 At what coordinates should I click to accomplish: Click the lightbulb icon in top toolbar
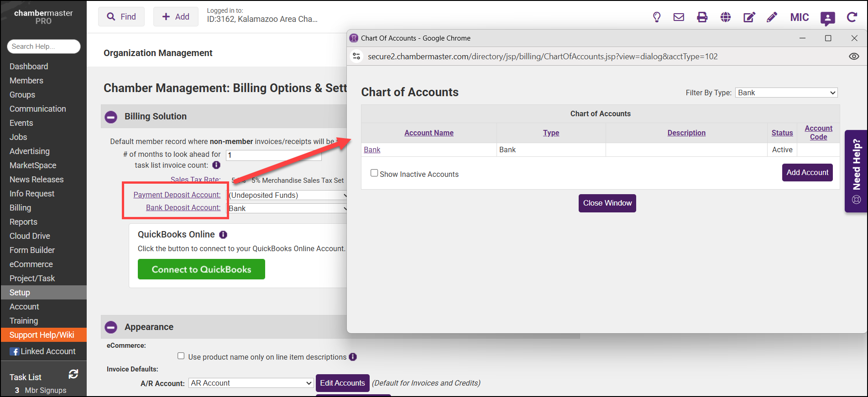point(657,17)
